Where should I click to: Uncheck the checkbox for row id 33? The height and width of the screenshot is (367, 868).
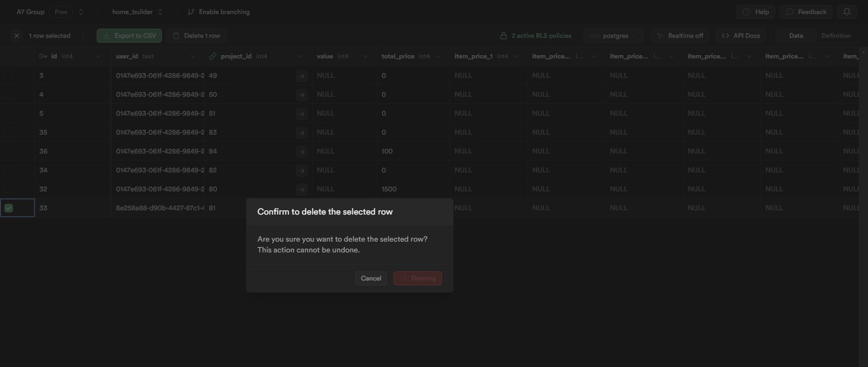pyautogui.click(x=9, y=208)
